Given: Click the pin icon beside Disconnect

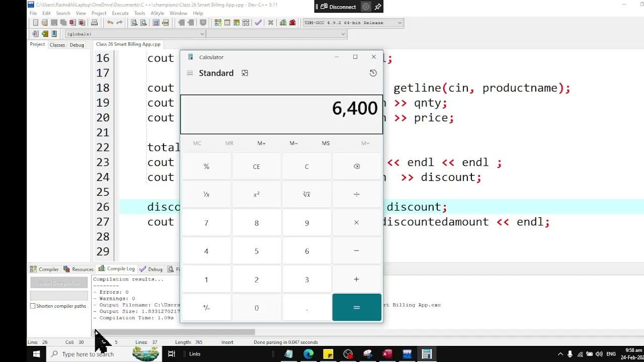Looking at the screenshot, I should (378, 7).
